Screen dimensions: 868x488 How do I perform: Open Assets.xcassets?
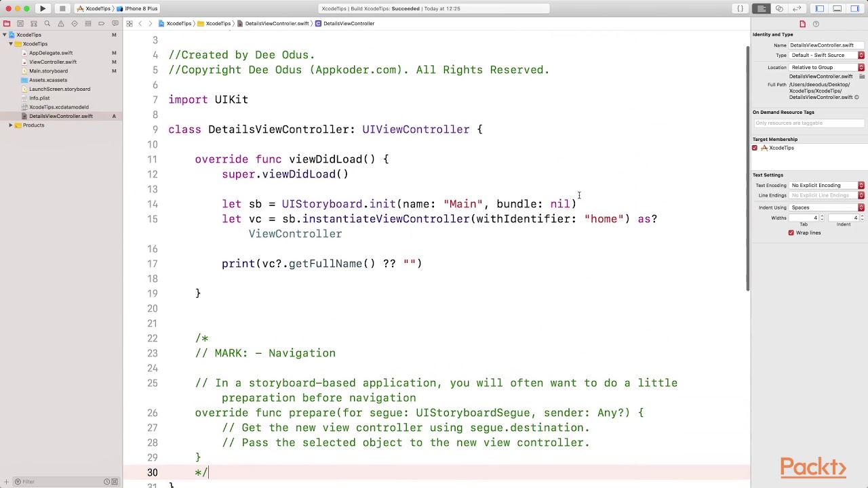click(47, 80)
